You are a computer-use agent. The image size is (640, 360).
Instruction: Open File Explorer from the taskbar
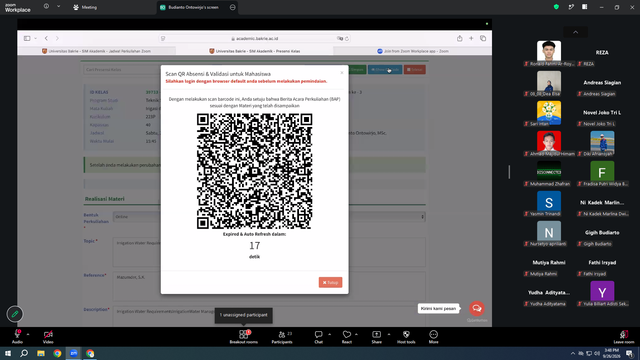click(x=41, y=353)
